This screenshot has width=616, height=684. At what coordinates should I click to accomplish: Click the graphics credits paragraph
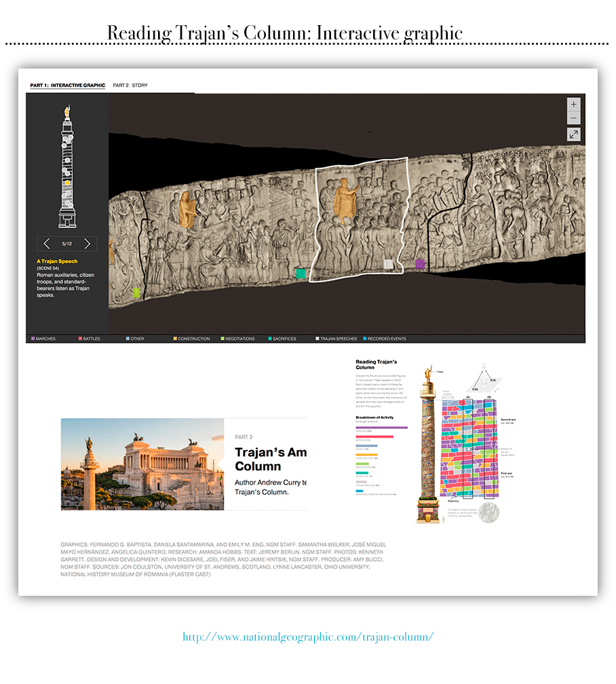click(223, 559)
